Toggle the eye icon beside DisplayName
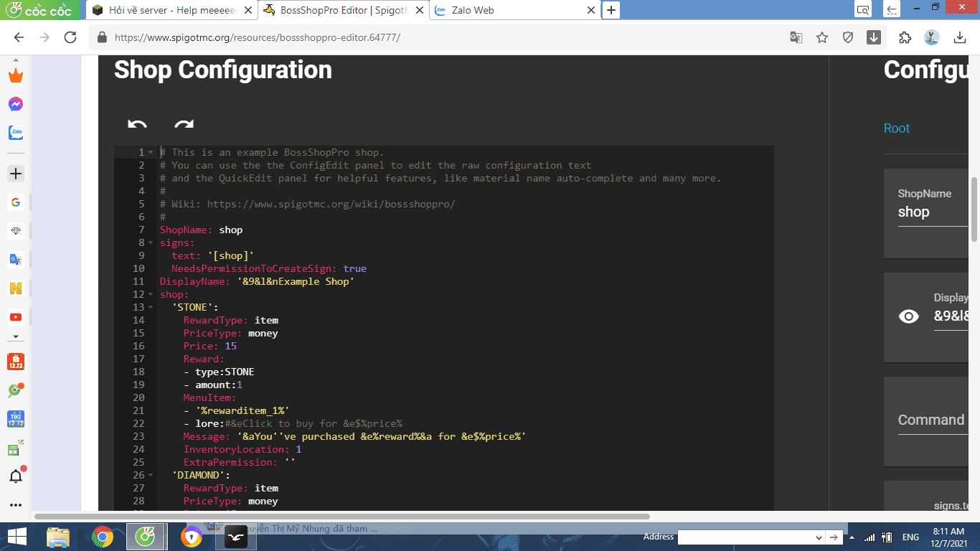Image resolution: width=980 pixels, height=551 pixels. coord(909,316)
